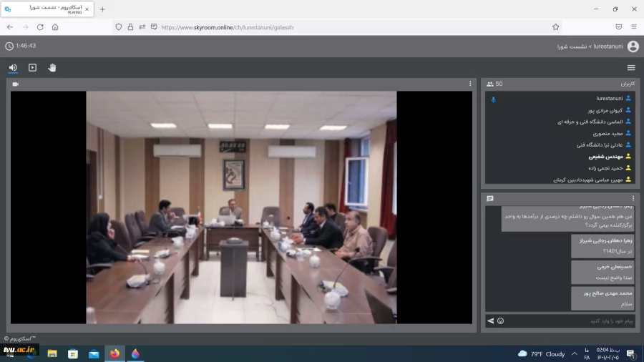Open the weather widget 79°F Cloudy
This screenshot has width=644, height=362.
542,354
